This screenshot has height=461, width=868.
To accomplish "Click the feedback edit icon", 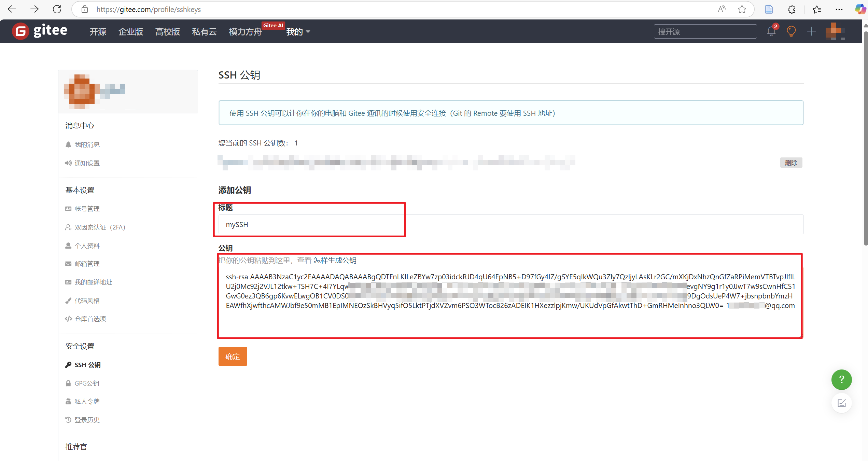I will (841, 403).
